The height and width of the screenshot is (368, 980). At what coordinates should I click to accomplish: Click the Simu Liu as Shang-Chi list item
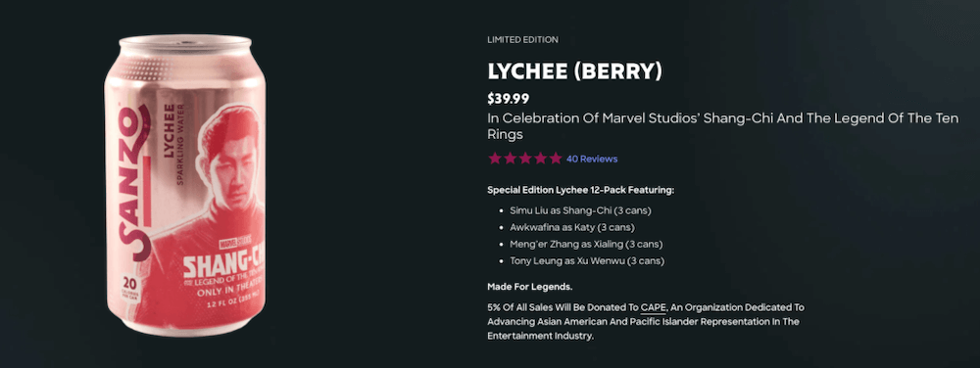click(580, 210)
